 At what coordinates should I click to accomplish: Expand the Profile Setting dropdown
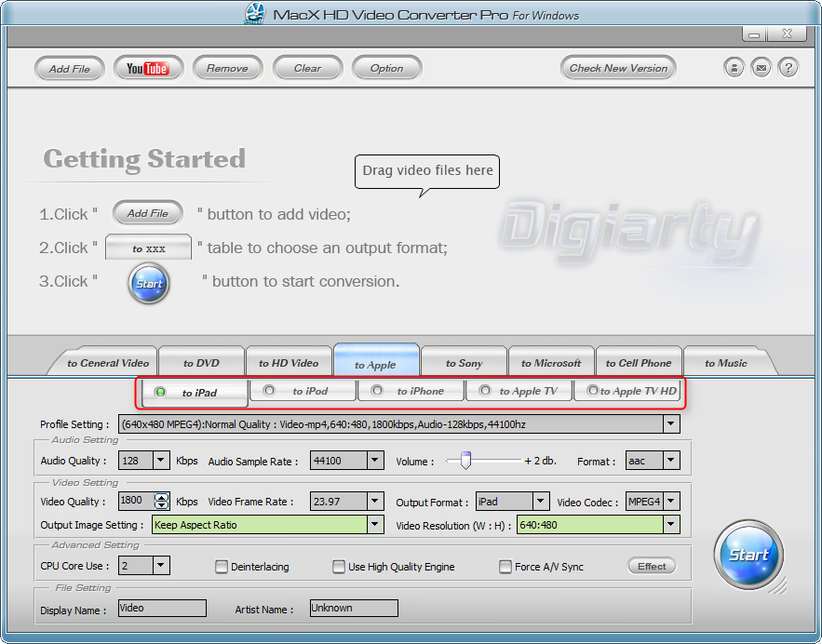pyautogui.click(x=671, y=424)
